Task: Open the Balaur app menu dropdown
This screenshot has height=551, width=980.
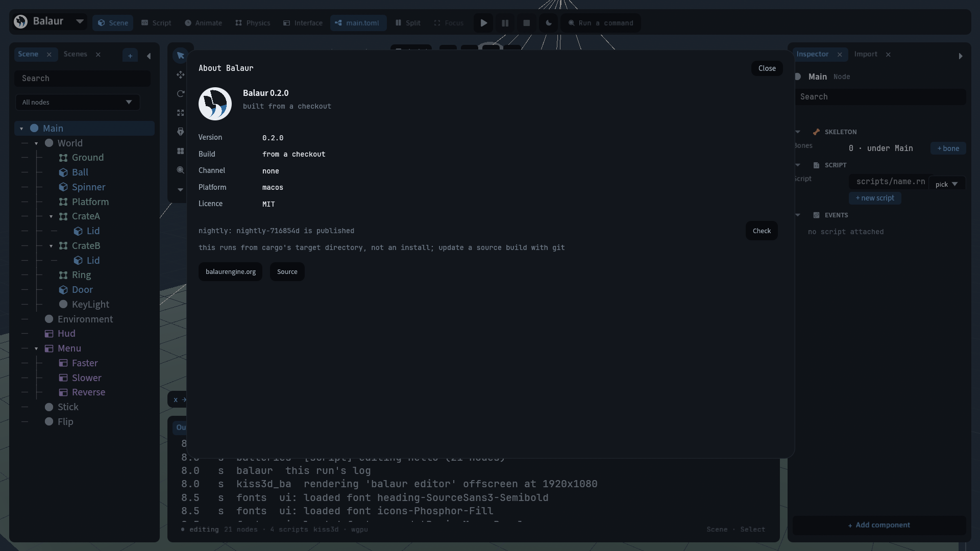Action: click(x=80, y=21)
